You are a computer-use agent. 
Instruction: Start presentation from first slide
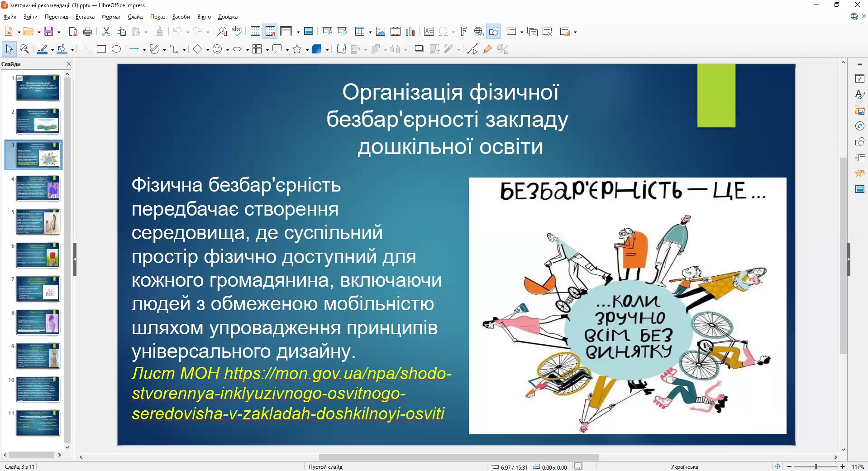click(327, 31)
